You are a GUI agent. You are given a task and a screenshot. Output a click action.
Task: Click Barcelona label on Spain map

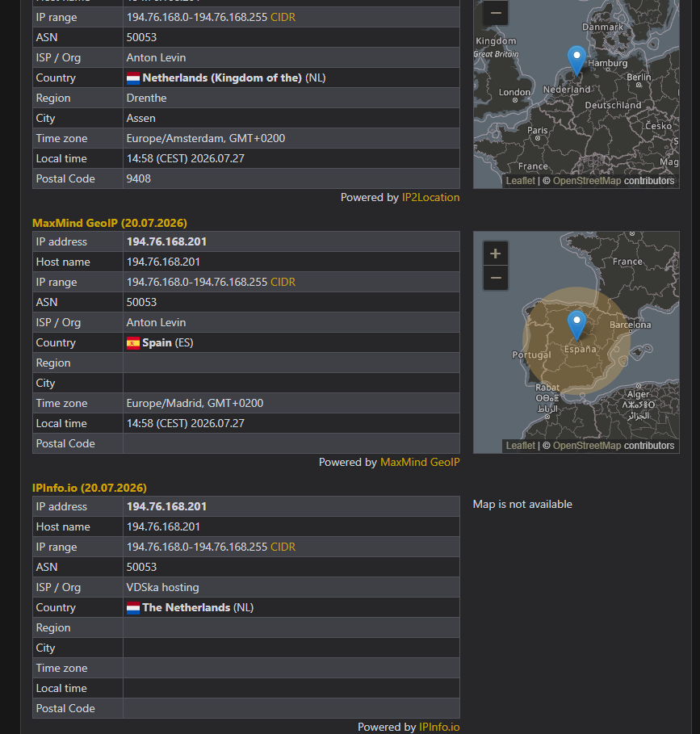pos(631,325)
